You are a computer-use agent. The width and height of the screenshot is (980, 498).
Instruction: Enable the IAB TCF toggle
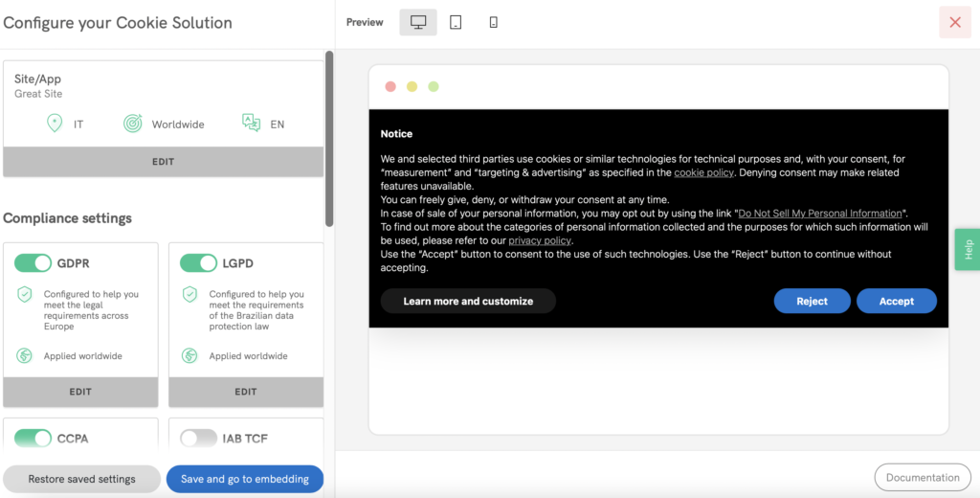198,439
